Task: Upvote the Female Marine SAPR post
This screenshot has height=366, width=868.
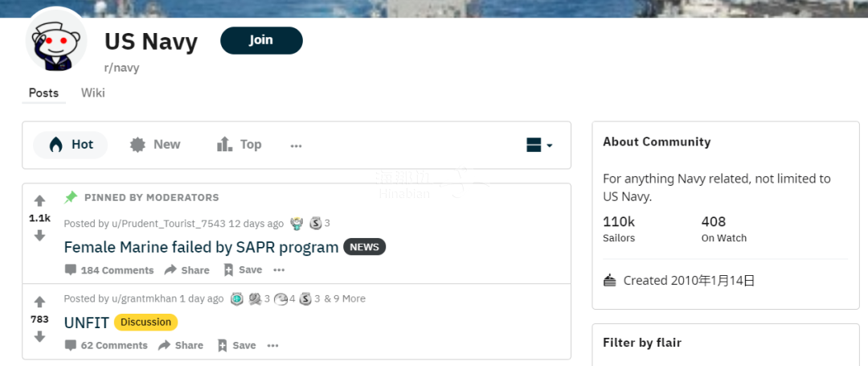Action: tap(40, 201)
